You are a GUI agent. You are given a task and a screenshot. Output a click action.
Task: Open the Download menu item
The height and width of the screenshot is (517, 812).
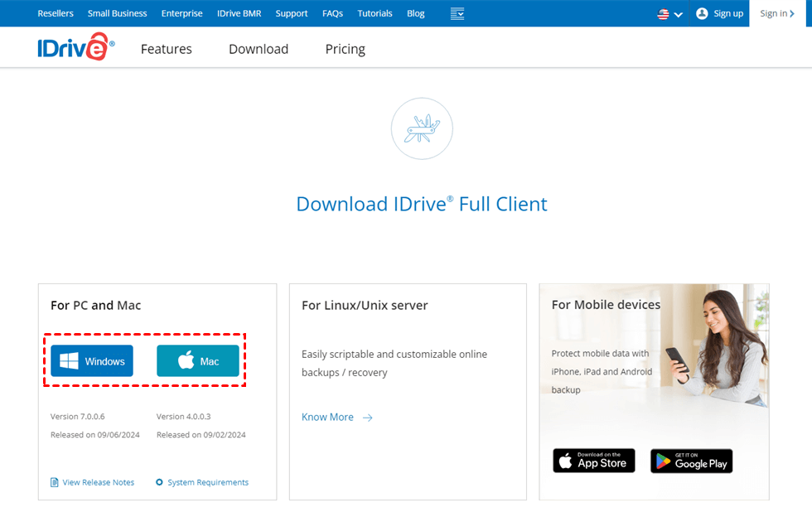[259, 49]
